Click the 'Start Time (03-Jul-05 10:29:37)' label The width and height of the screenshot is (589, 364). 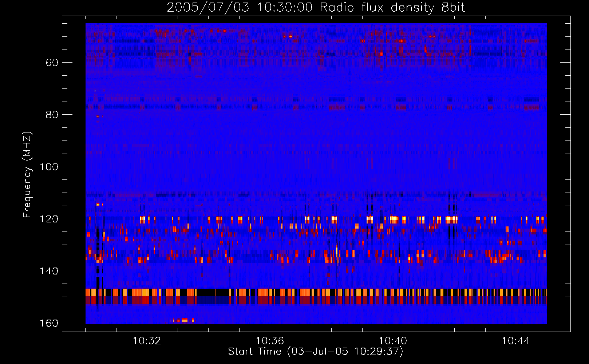tap(316, 352)
